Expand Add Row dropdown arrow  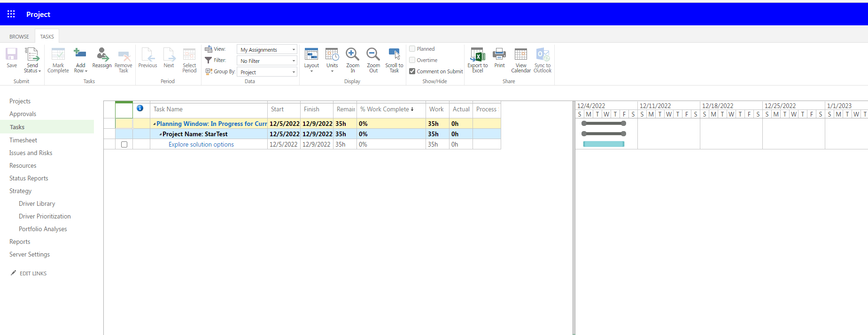pyautogui.click(x=86, y=71)
